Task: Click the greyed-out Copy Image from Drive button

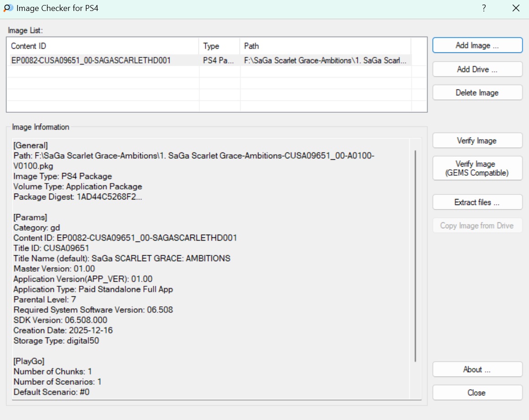Action: pos(477,226)
